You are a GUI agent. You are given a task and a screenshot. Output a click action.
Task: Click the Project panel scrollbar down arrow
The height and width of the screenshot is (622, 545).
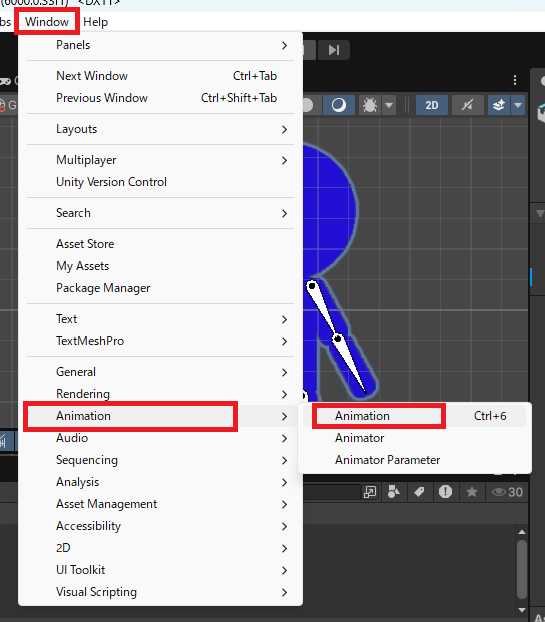tap(522, 610)
